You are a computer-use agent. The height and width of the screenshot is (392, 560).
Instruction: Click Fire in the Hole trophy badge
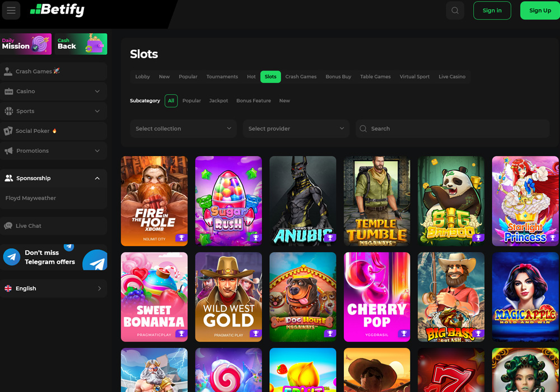point(181,238)
